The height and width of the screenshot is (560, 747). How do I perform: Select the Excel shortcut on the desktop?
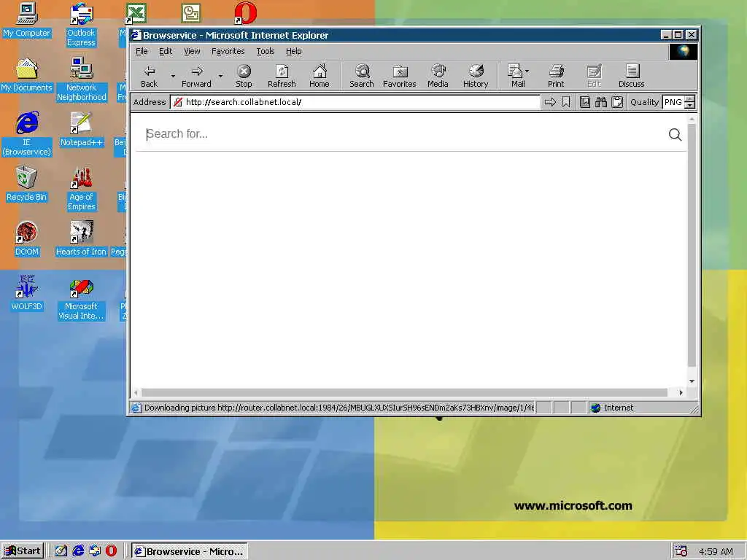pyautogui.click(x=136, y=13)
